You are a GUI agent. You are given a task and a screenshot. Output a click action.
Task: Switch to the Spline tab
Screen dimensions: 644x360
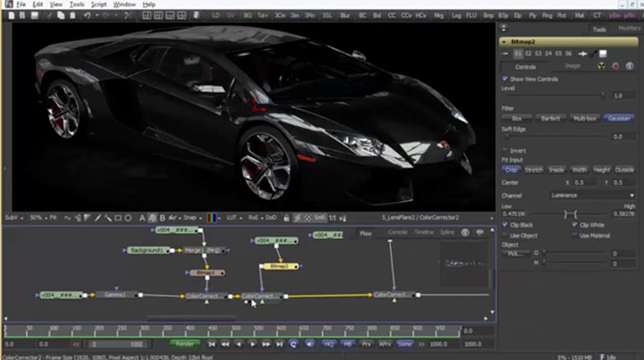click(447, 232)
